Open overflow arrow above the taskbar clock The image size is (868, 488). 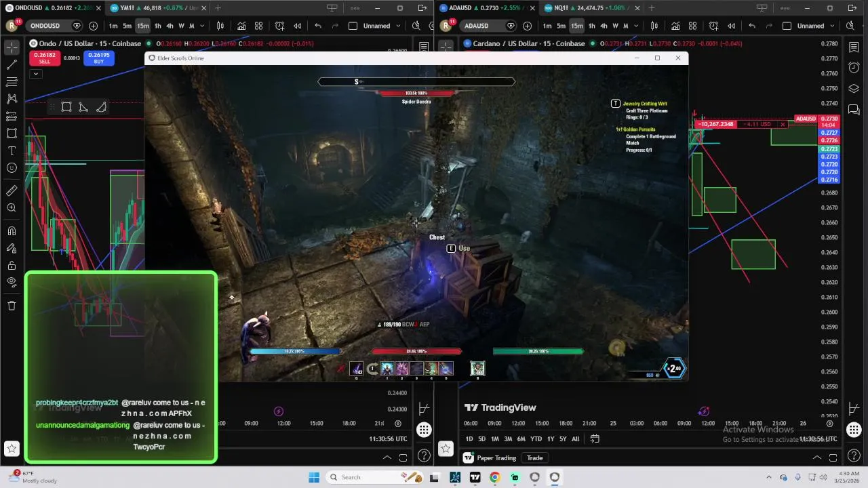768,477
